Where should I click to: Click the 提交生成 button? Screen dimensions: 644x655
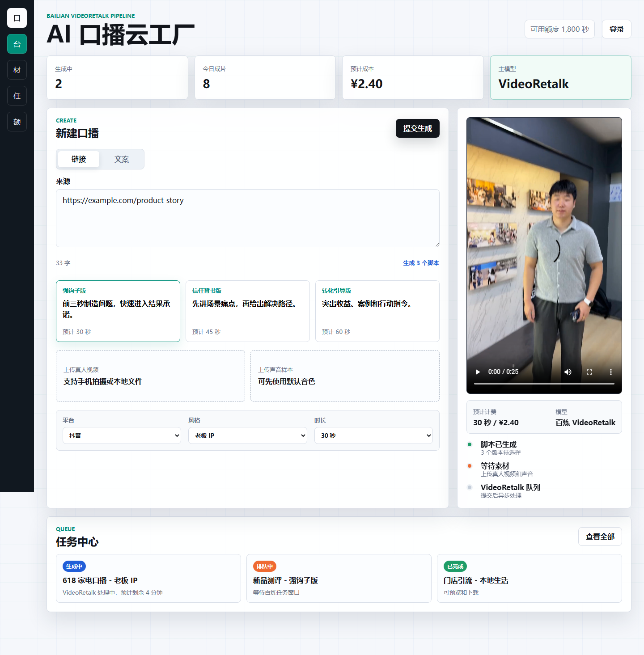(x=418, y=128)
